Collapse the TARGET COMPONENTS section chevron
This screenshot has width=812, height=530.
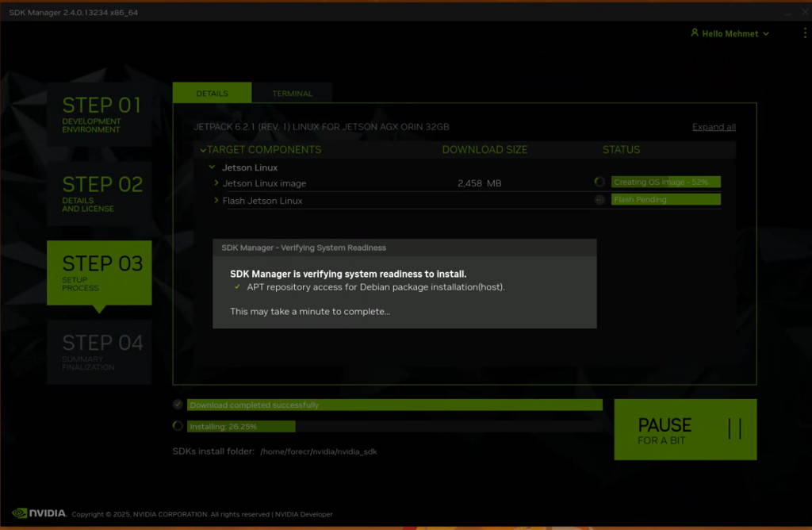pyautogui.click(x=202, y=150)
